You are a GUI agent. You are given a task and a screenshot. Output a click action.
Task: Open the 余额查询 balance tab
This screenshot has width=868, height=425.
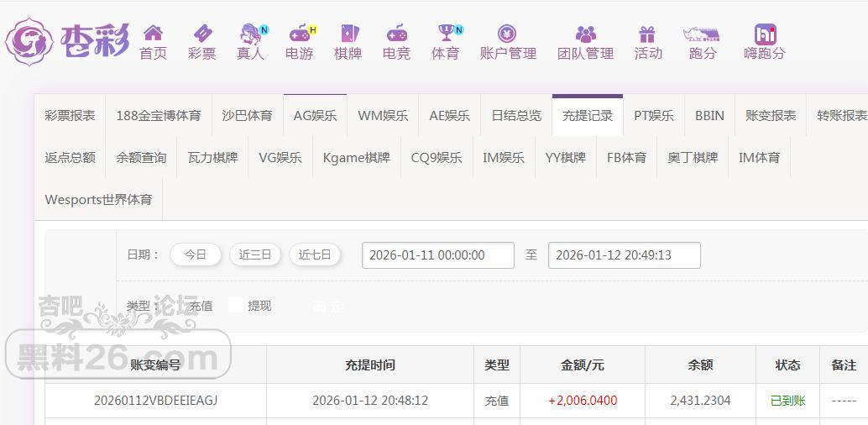(x=141, y=157)
